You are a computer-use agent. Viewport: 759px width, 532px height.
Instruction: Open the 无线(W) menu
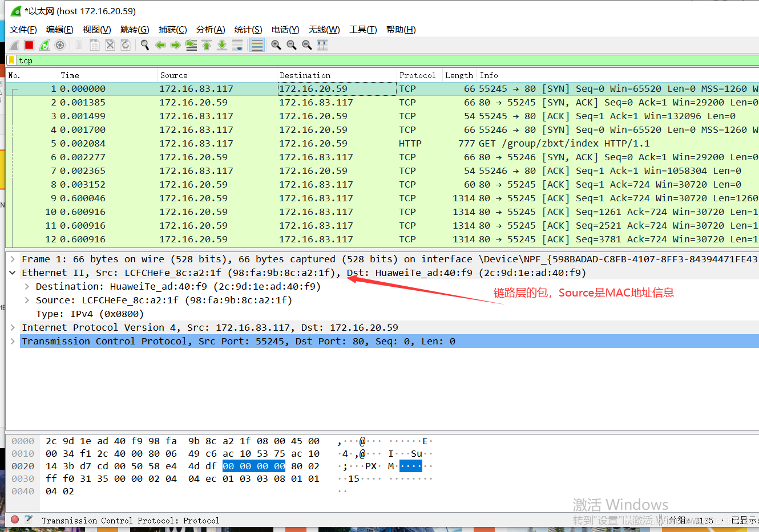pyautogui.click(x=324, y=30)
